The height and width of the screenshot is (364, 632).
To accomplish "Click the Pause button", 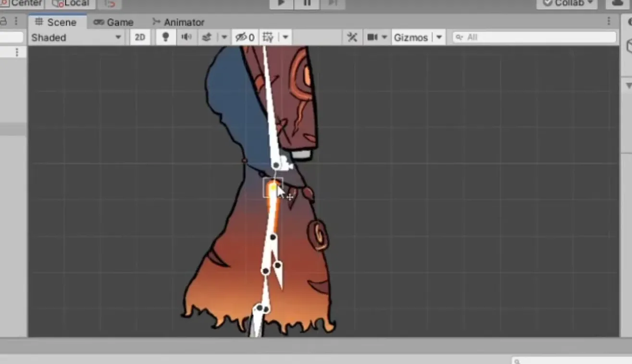I will click(307, 3).
